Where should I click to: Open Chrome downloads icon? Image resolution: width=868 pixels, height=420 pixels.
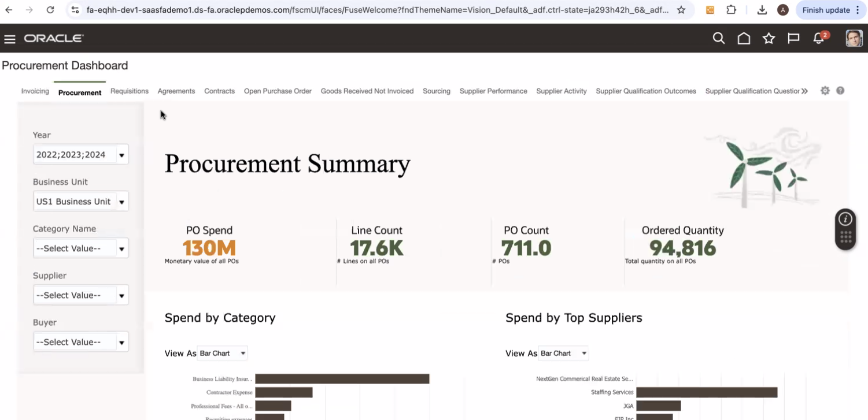click(x=762, y=10)
